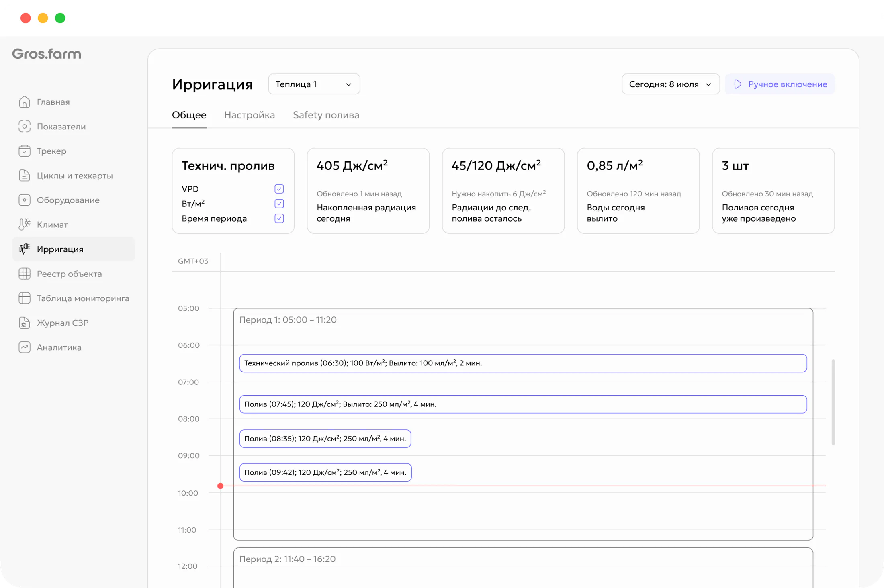Select Оборудование in the sidebar
Screen dimensions: 884x588
(x=74, y=200)
